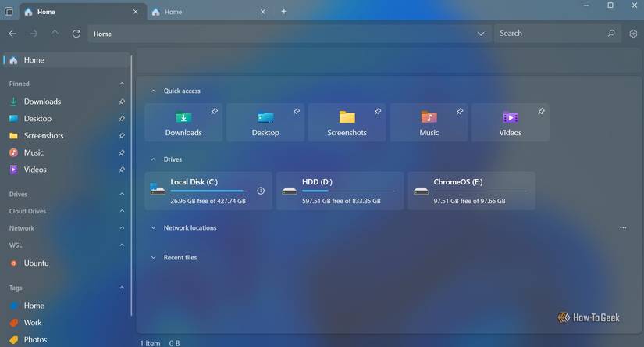Open Desktop from the sidebar

(x=66, y=119)
